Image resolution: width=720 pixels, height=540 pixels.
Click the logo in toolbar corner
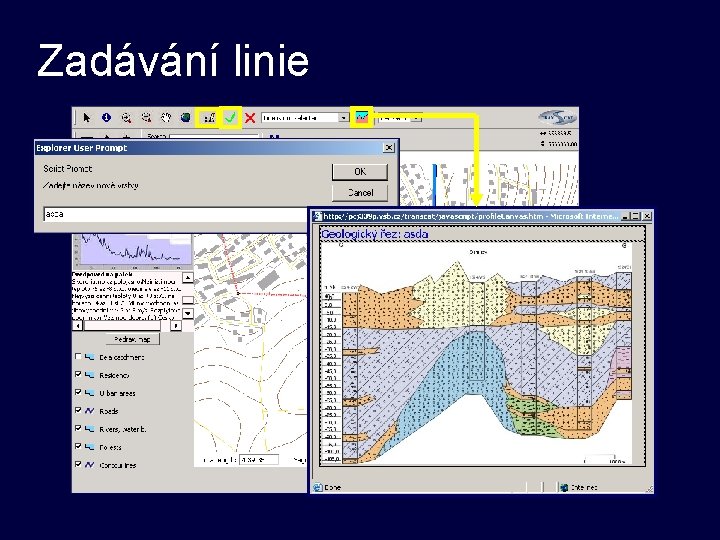click(557, 118)
